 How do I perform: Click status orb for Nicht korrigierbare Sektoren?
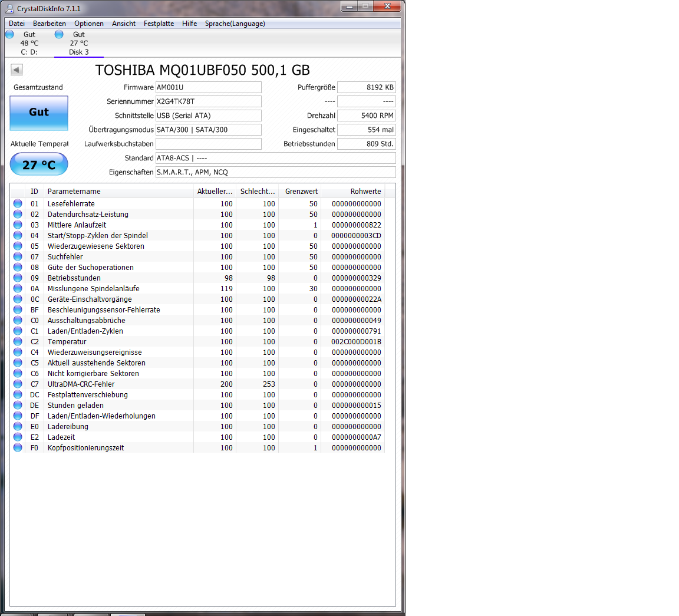pyautogui.click(x=18, y=373)
